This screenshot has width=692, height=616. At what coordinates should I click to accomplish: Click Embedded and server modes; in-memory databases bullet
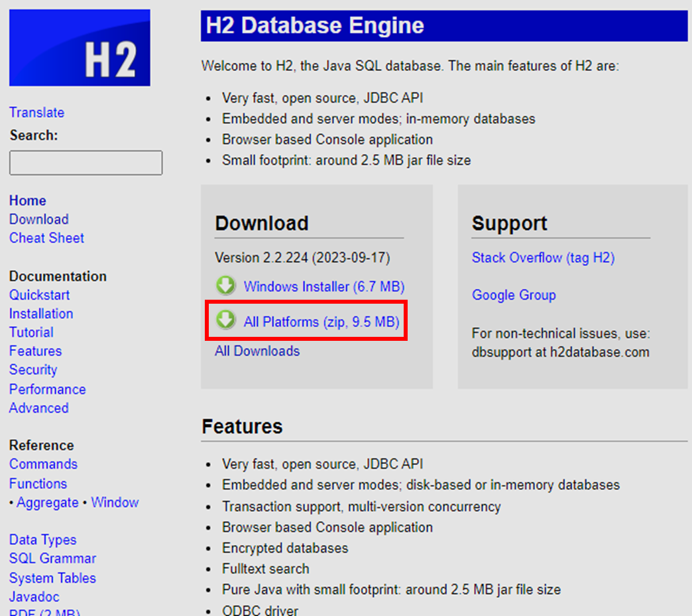(x=378, y=119)
